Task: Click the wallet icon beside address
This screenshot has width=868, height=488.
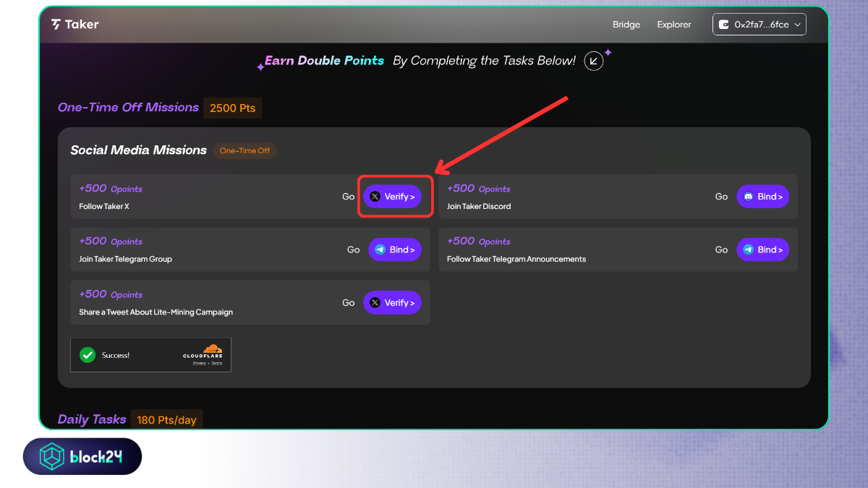Action: tap(724, 25)
